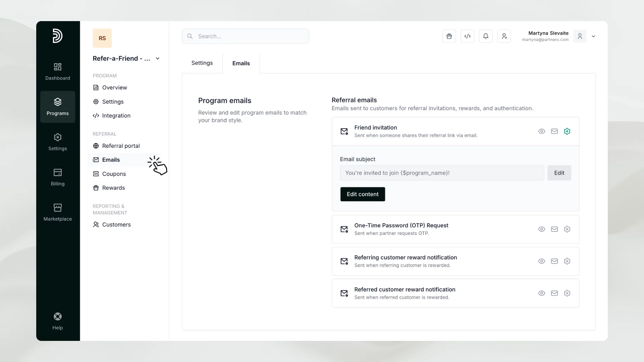Preview OTP Request email with eye icon

coord(542,229)
